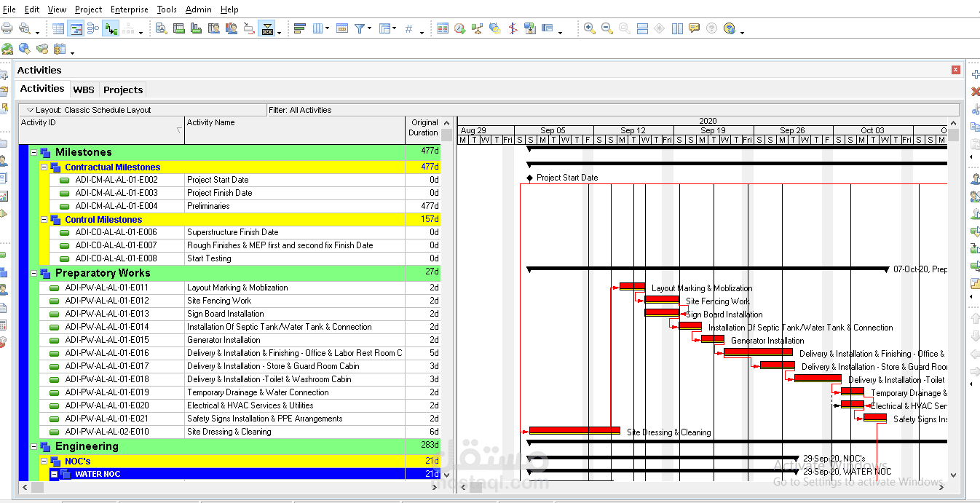This screenshot has height=503, width=980.
Task: Collapse the Contractual Milestones group
Action: tap(44, 167)
